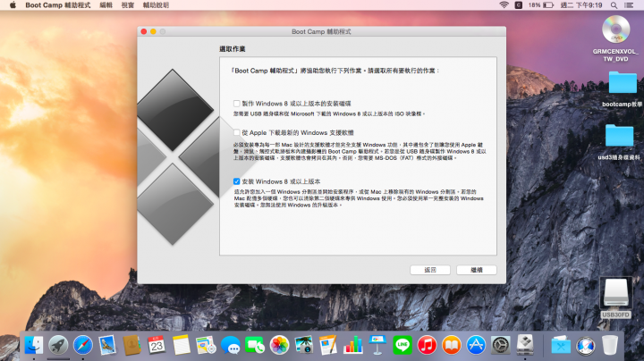Click 繼續 button
This screenshot has width=644, height=361.
tap(477, 270)
